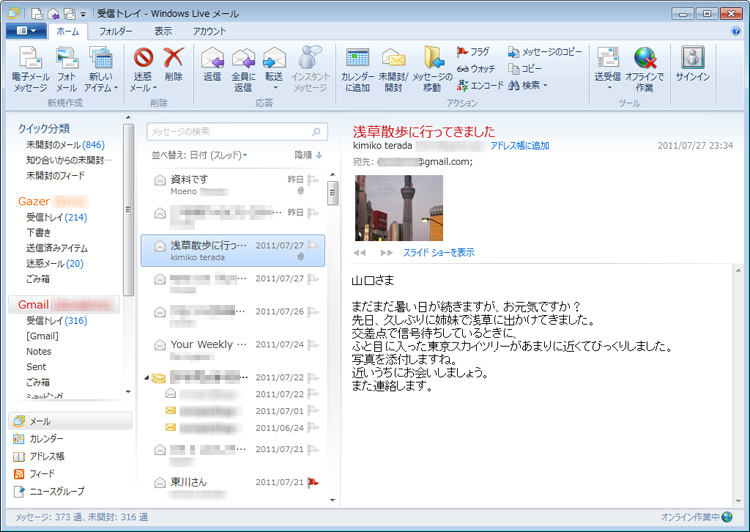
Task: Open the search dropdown in ribbon
Action: coord(528,85)
